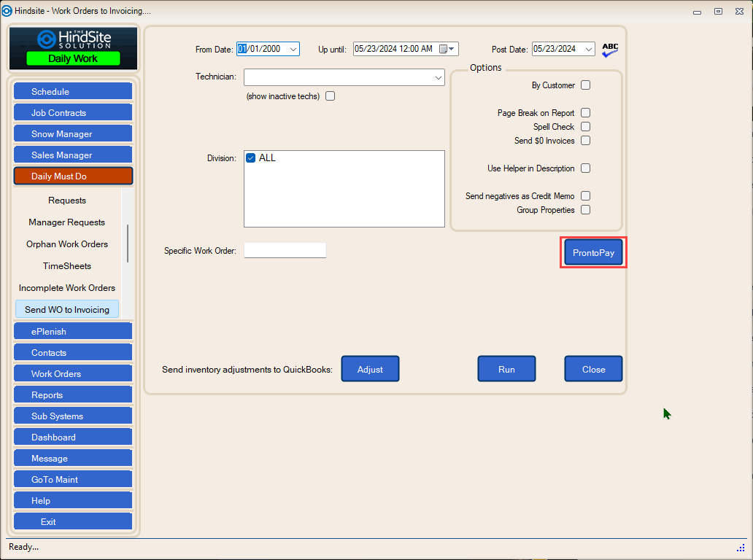Open the Technician dropdown list
Image resolution: width=753 pixels, height=560 pixels.
pyautogui.click(x=438, y=77)
